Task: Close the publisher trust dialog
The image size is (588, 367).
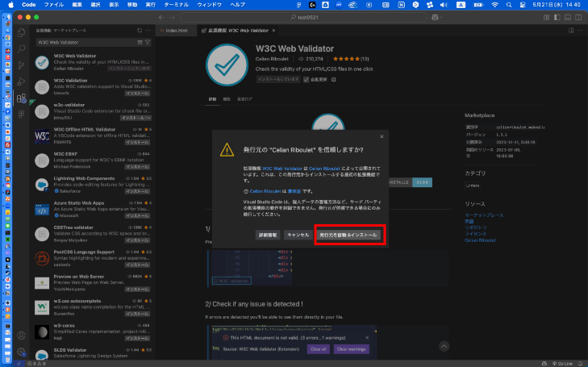Action: 382,137
